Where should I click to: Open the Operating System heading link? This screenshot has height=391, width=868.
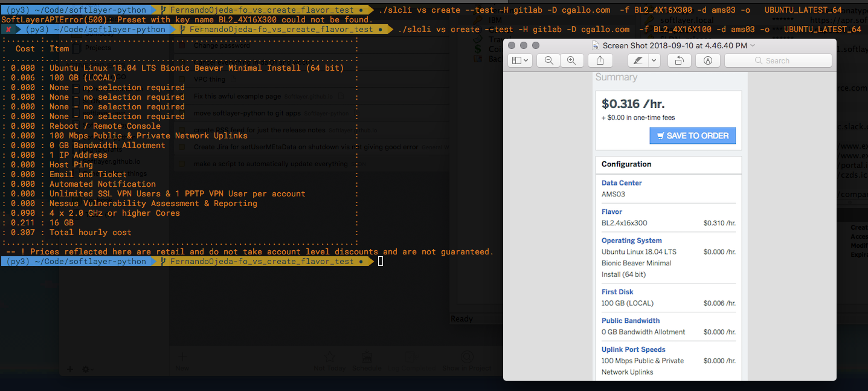(632, 241)
